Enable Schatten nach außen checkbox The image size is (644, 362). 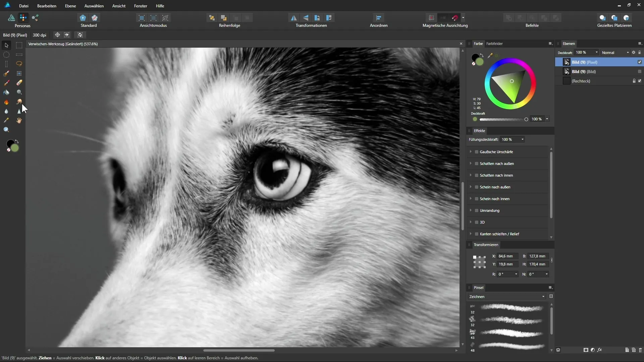point(476,164)
